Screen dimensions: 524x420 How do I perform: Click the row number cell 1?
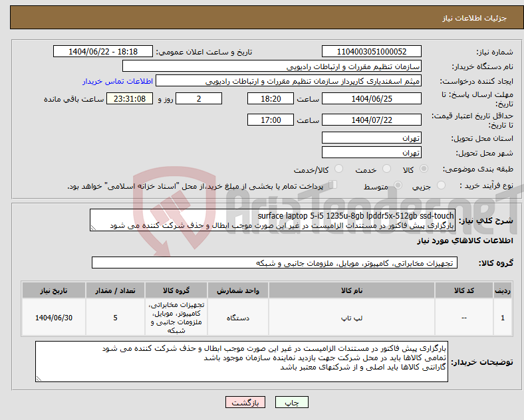502,318
